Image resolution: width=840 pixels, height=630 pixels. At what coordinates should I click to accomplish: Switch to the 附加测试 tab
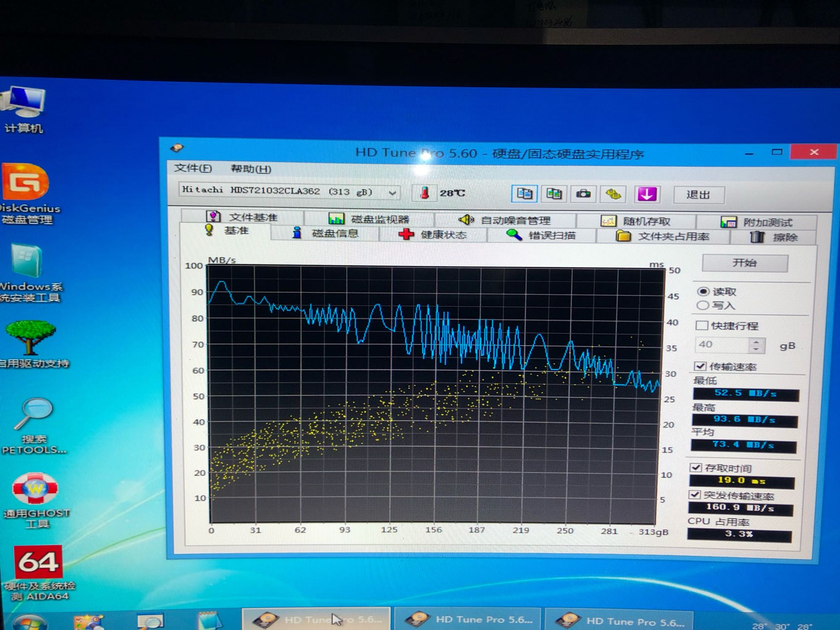coord(757,222)
